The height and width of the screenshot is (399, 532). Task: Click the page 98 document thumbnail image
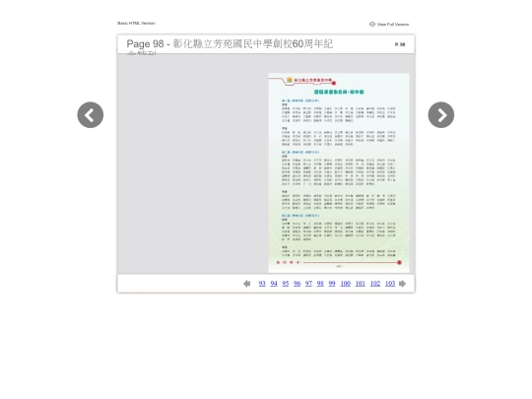(x=339, y=172)
